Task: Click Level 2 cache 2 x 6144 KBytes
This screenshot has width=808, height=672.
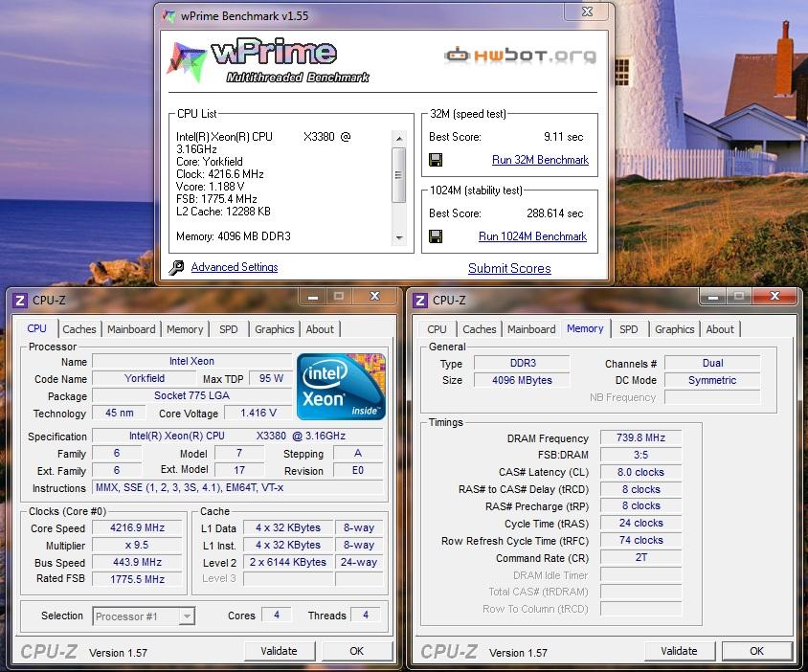Action: pyautogui.click(x=288, y=562)
